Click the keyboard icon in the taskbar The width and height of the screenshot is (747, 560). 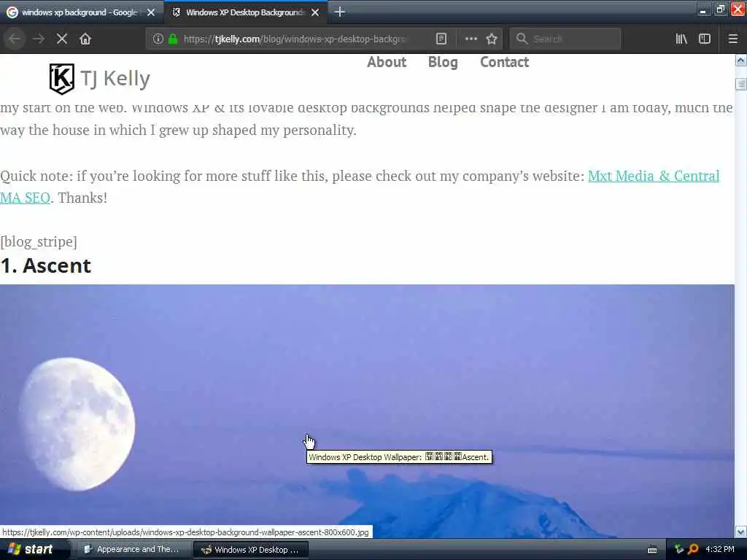652,550
